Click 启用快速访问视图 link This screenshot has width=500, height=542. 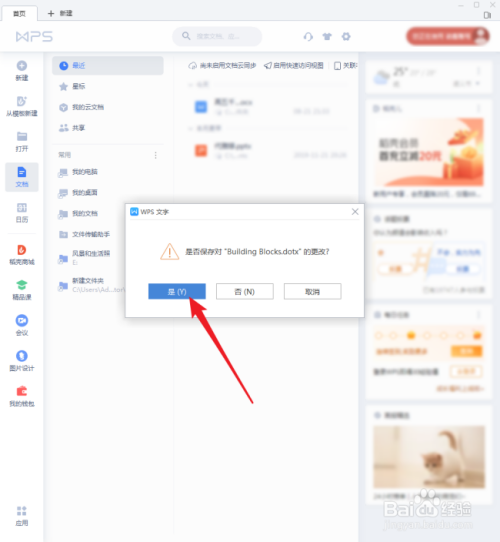[x=294, y=65]
